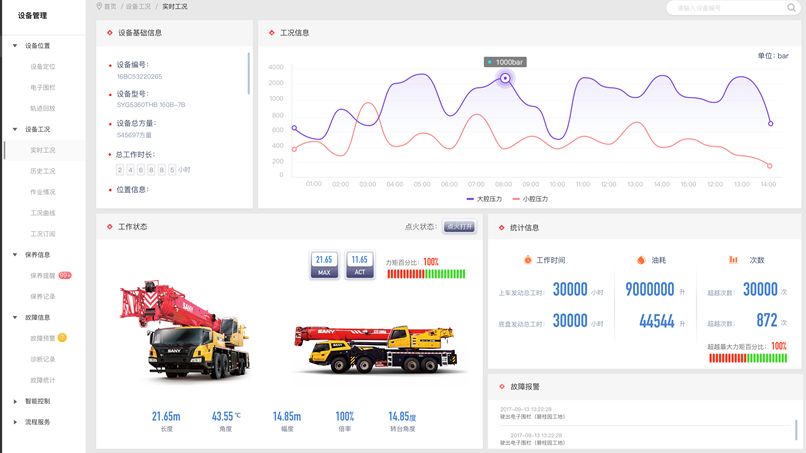Select 电子围栏 in the sidebar menu
This screenshot has width=806, height=453.
43,87
